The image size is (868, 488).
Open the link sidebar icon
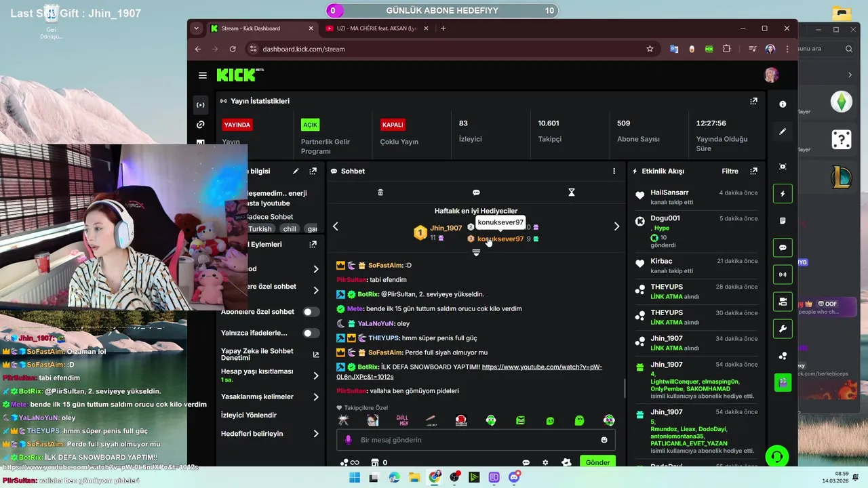point(200,125)
